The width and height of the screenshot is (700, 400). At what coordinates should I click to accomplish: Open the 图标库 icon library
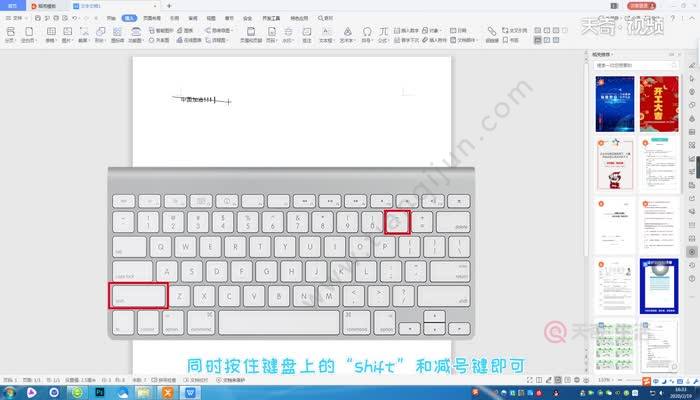tap(117, 34)
